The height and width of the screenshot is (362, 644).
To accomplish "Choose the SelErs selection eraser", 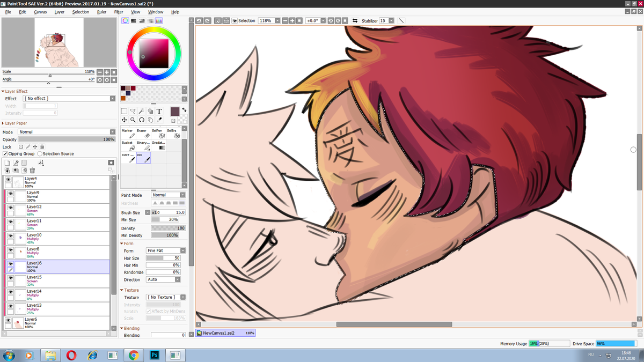I will tap(173, 133).
